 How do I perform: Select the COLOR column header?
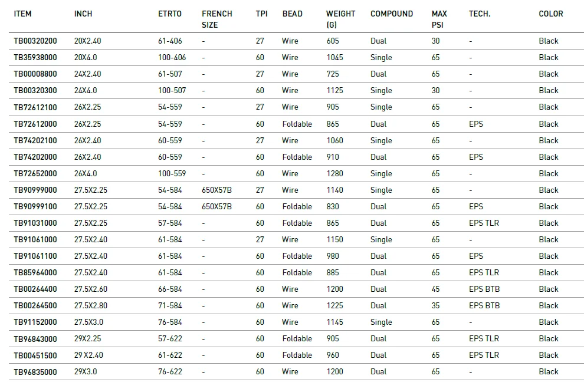(550, 14)
